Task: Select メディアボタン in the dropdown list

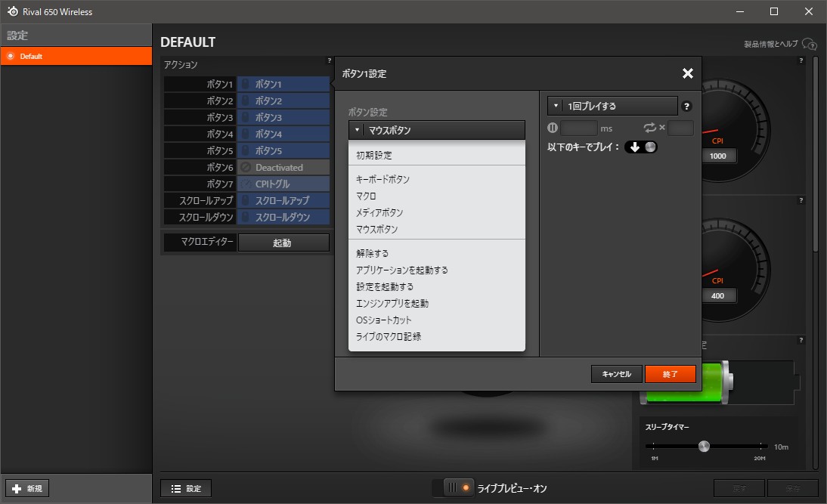Action: pyautogui.click(x=437, y=212)
